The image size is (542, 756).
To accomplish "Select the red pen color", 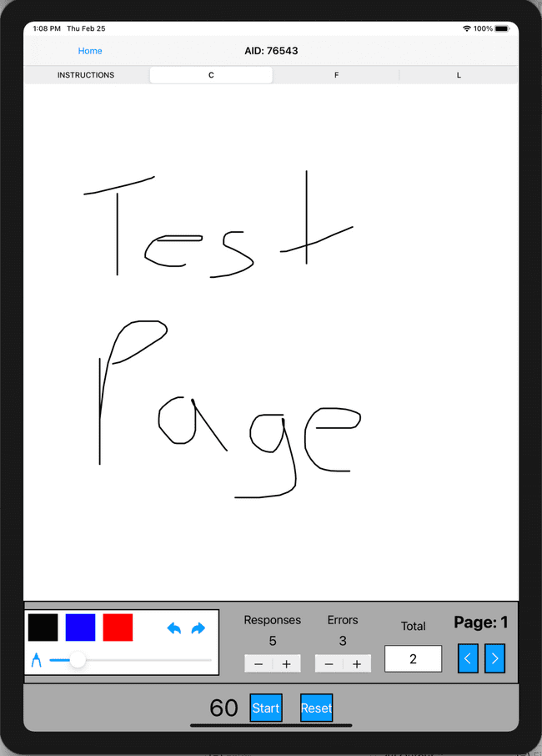I will 118,627.
